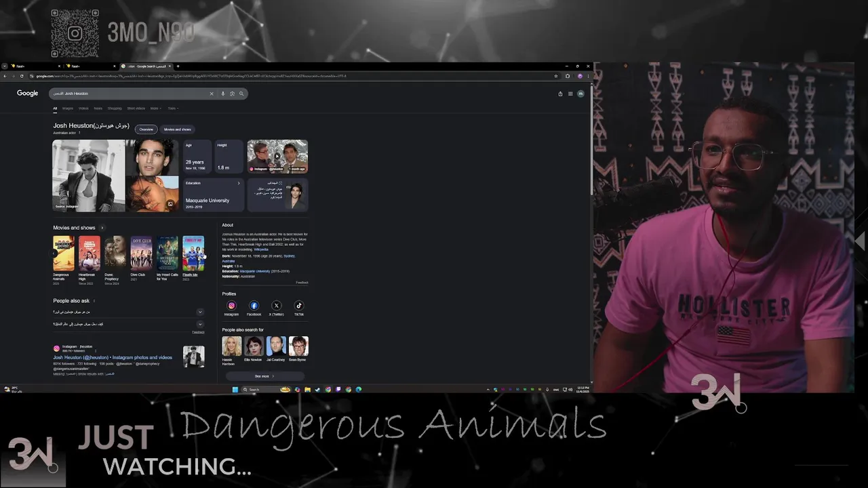The width and height of the screenshot is (868, 488).
Task: Open Macquarie University link in About
Action: coord(254,271)
